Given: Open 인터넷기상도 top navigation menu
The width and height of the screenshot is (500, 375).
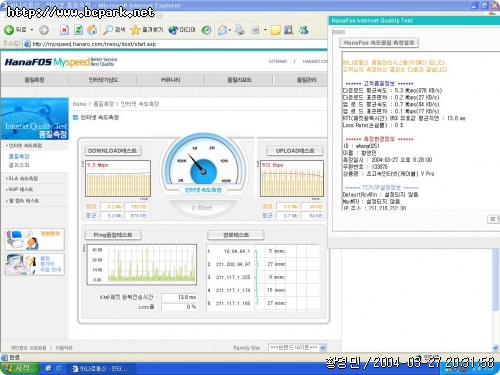Looking at the screenshot, I should (x=103, y=80).
